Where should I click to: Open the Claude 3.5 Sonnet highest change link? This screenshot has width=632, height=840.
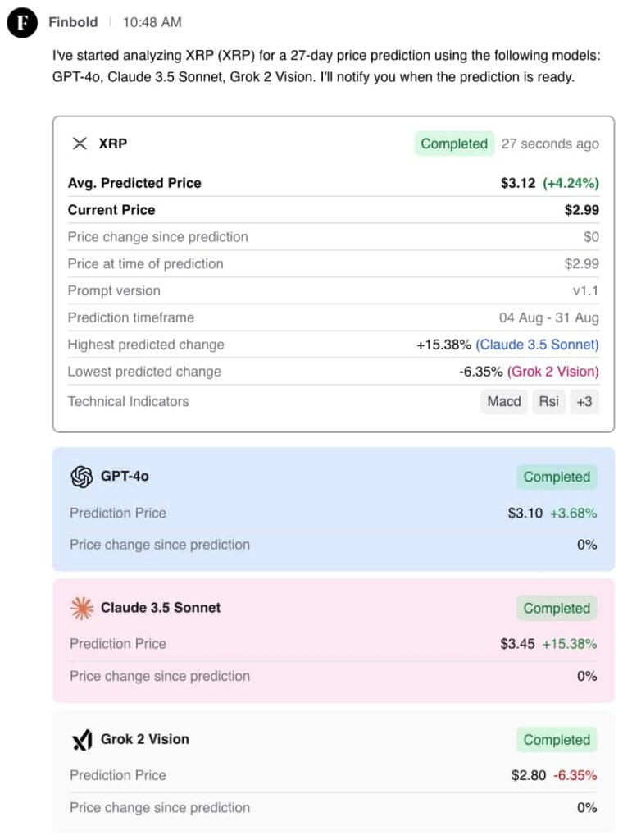tap(537, 345)
